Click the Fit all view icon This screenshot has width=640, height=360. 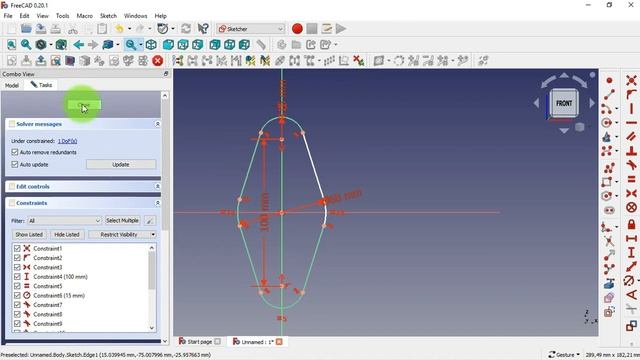11,44
